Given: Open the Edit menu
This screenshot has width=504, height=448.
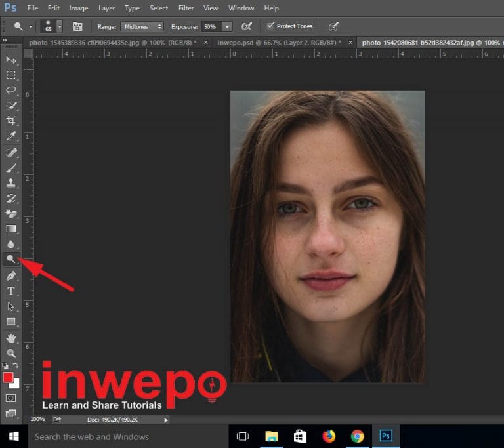Looking at the screenshot, I should pyautogui.click(x=53, y=8).
